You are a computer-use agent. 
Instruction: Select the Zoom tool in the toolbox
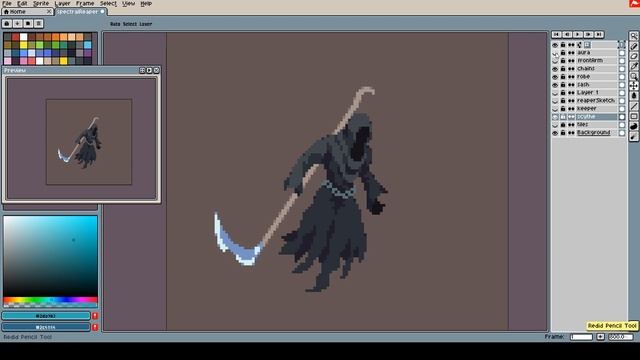click(633, 76)
